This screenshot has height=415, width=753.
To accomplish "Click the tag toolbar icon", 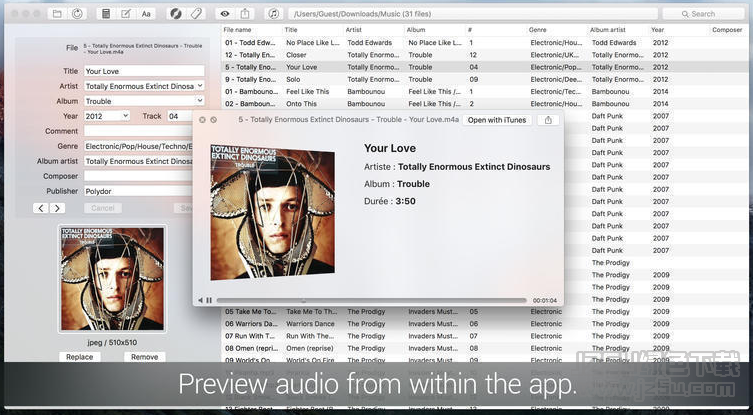I will pos(196,14).
